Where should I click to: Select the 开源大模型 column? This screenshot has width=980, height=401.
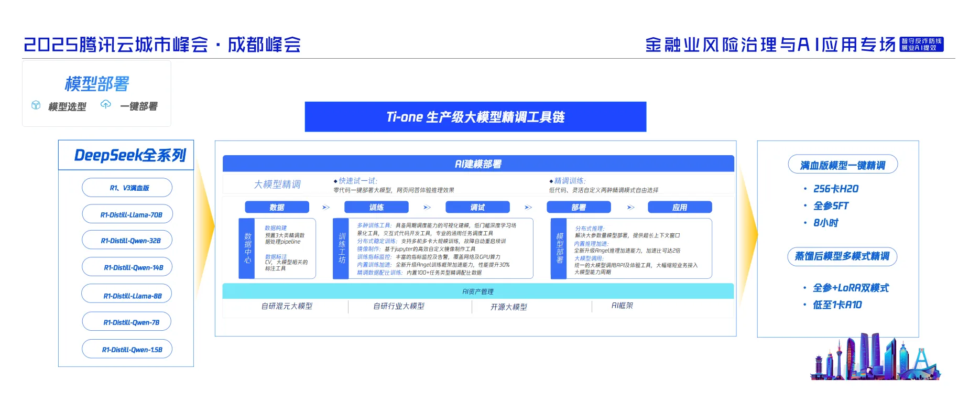[x=509, y=307]
